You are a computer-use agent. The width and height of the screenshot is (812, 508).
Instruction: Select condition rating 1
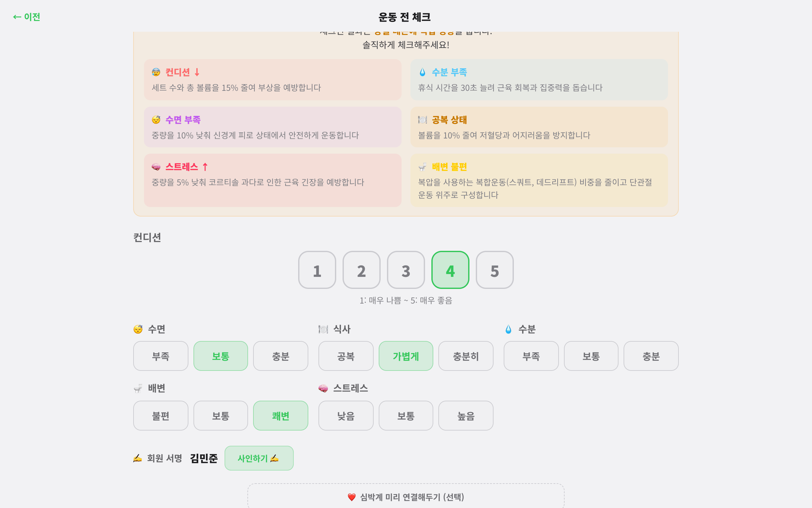coord(317,270)
